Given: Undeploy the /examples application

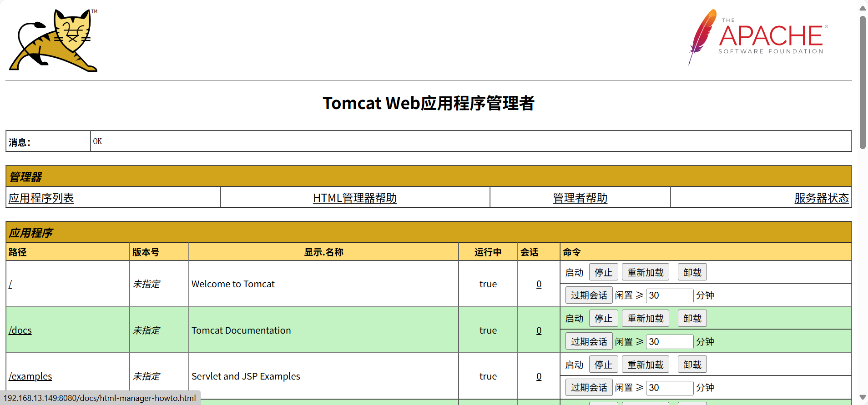Looking at the screenshot, I should (692, 365).
